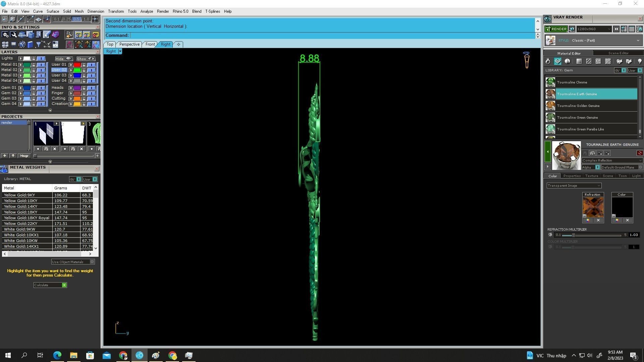Image resolution: width=644 pixels, height=362 pixels.
Task: Click the light bulb icon in Material Editor
Action: point(639,61)
